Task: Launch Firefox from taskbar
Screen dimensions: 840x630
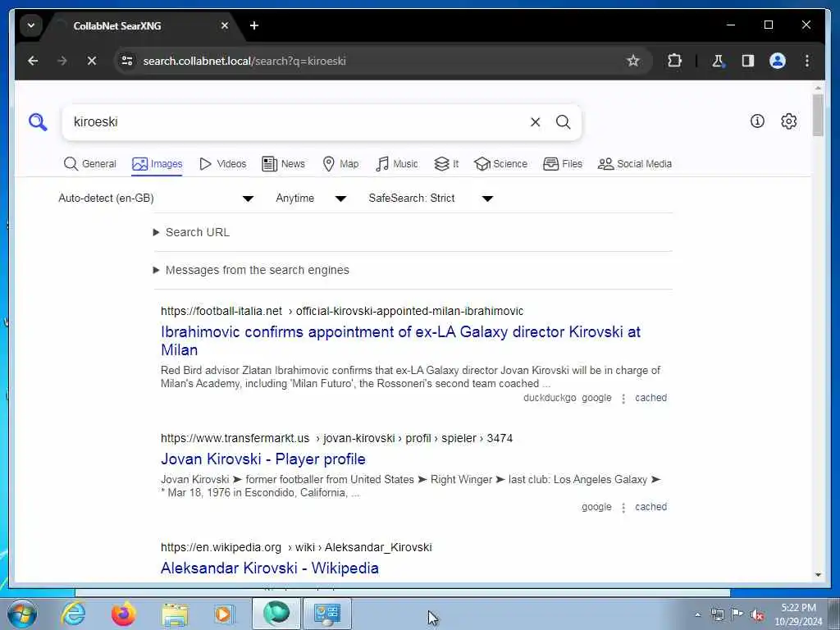Action: point(123,614)
